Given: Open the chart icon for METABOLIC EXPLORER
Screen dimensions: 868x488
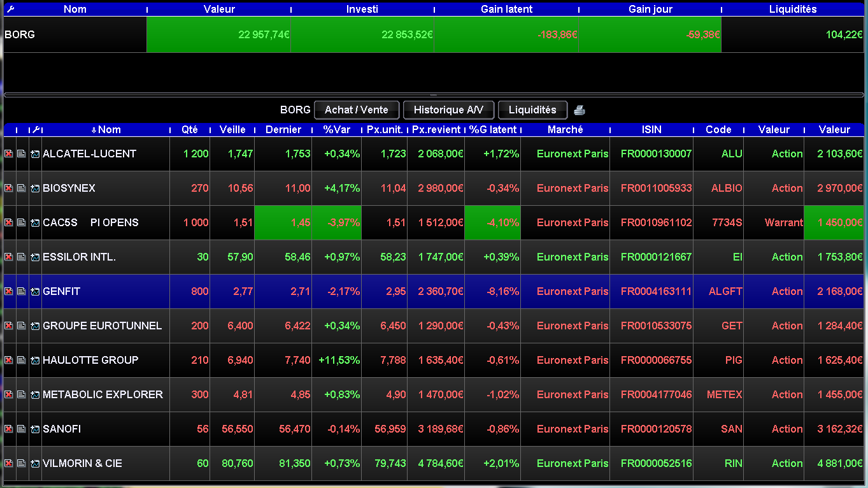Looking at the screenshot, I should pos(35,394).
